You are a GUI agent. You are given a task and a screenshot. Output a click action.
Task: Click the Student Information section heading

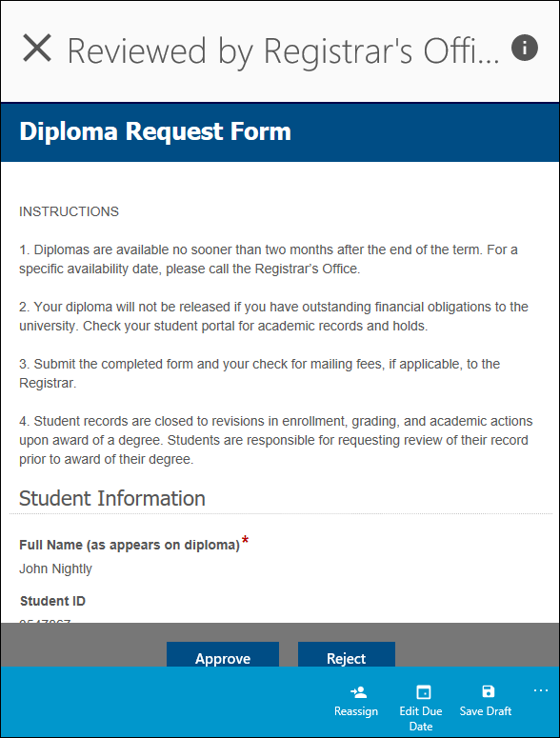coord(112,498)
